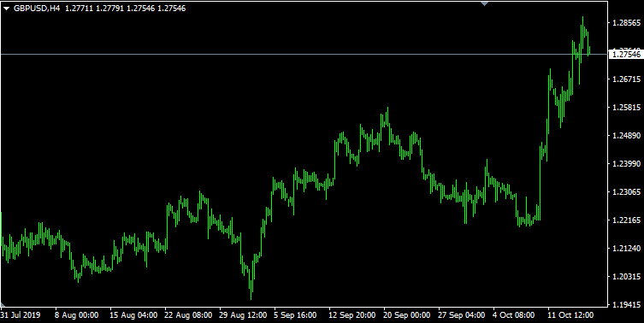Click price scale value 1.25815
The width and height of the screenshot is (644, 323).
(626, 108)
